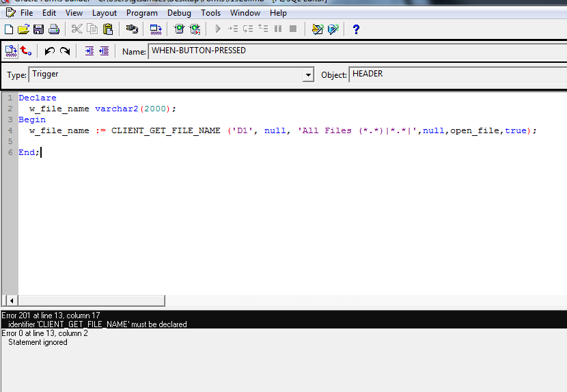Expand the Type dropdown showing Trigger

pos(308,75)
